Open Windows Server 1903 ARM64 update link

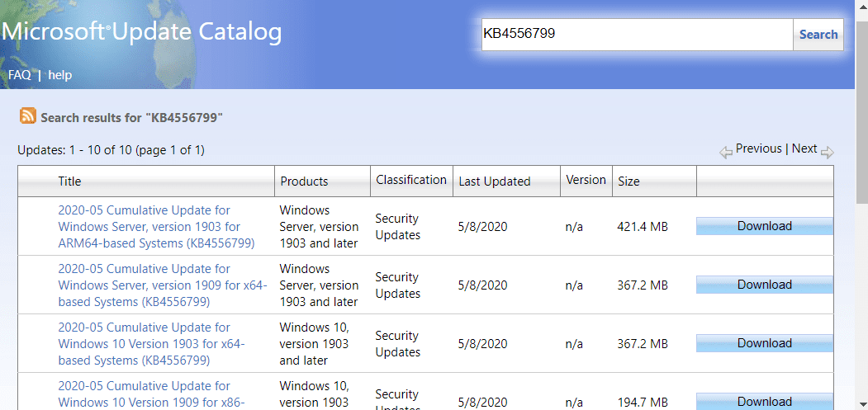pyautogui.click(x=156, y=227)
